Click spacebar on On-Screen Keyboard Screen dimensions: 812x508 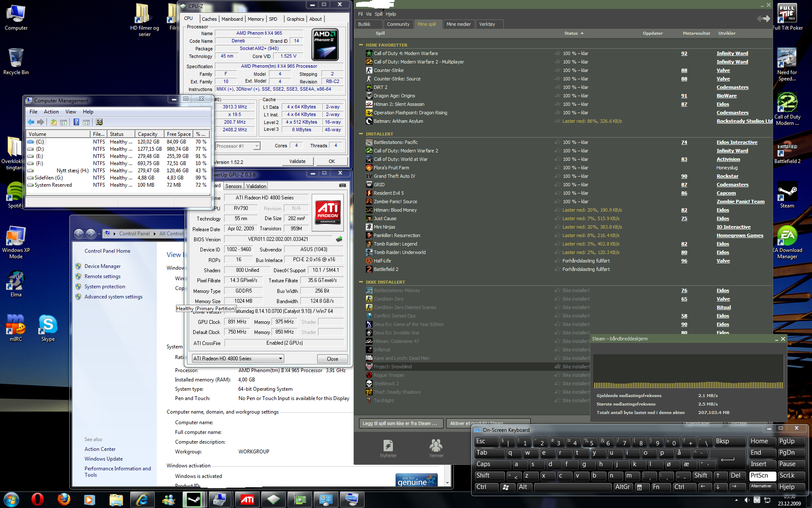click(573, 487)
